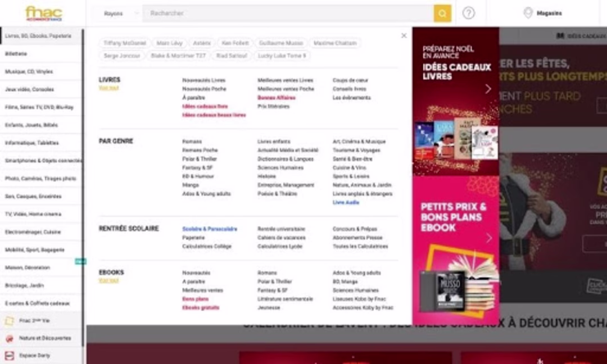Click the Fnac logo
This screenshot has height=364, width=607.
pyautogui.click(x=43, y=13)
